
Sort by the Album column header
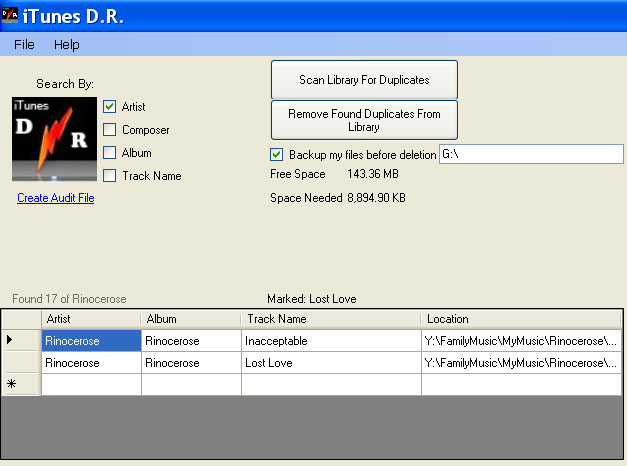(x=191, y=319)
